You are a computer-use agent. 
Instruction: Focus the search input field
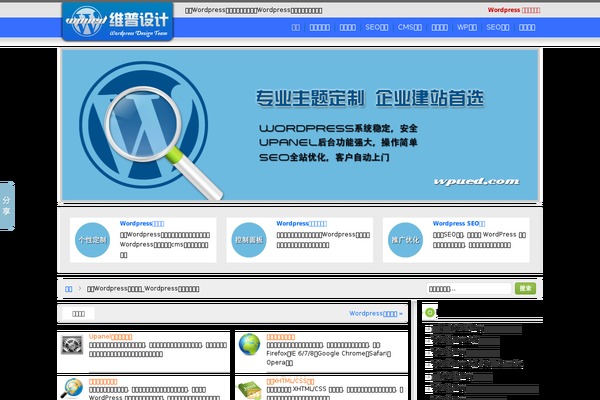point(469,289)
